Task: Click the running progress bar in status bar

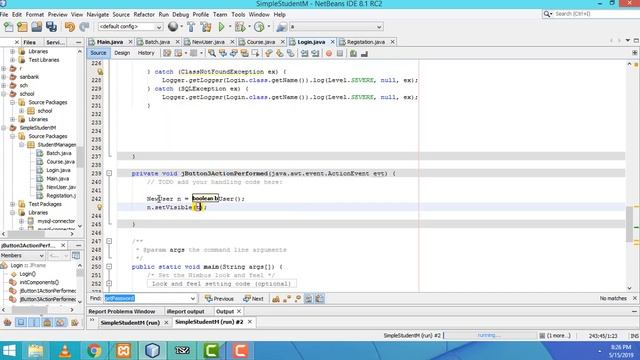Action: (490, 336)
